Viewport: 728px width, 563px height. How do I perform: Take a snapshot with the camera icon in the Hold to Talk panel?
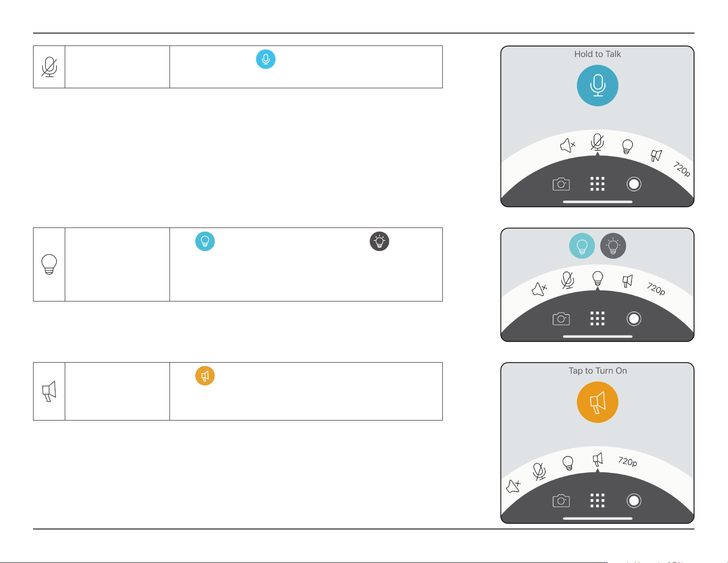[561, 184]
